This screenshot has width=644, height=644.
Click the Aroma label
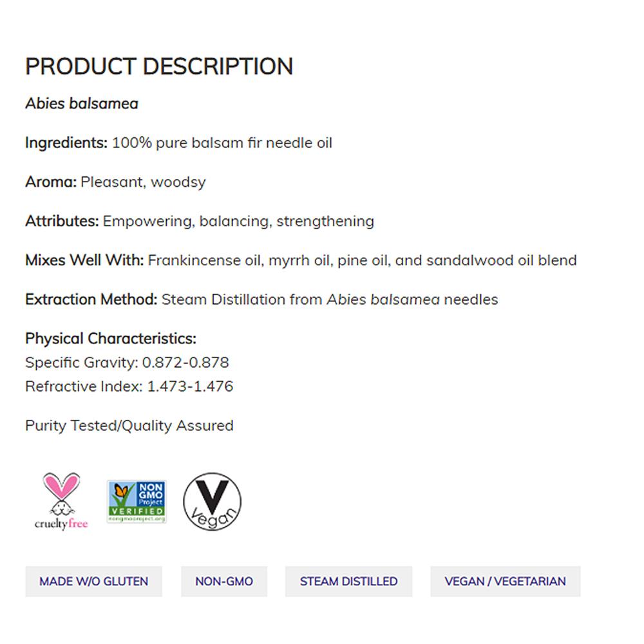click(x=51, y=182)
